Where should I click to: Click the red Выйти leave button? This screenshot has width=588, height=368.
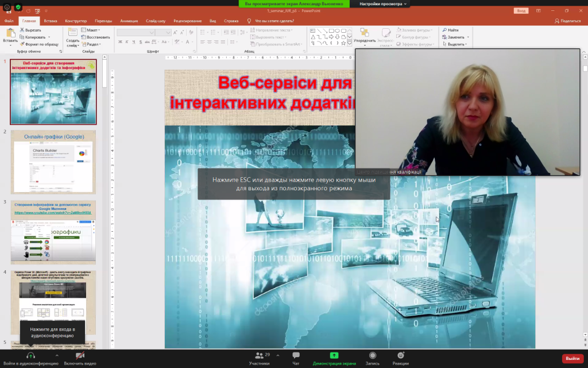572,358
